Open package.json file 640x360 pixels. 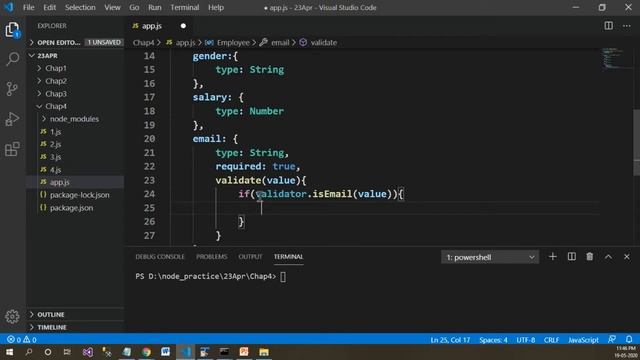[x=76, y=207]
